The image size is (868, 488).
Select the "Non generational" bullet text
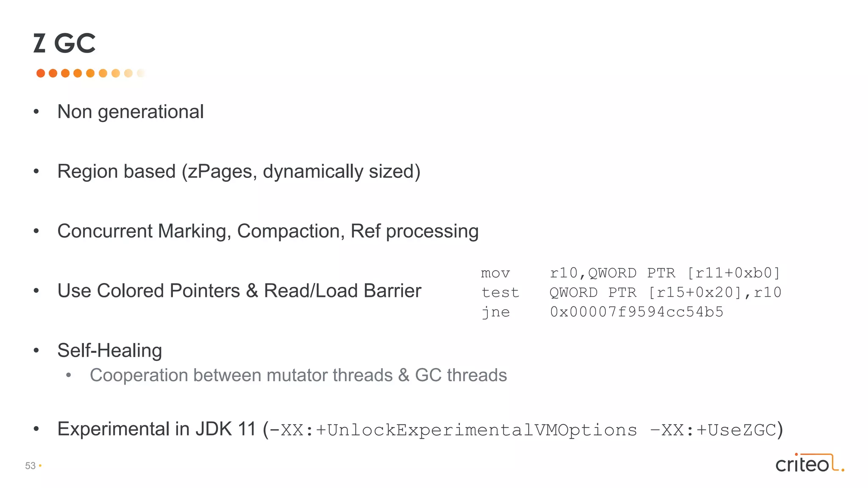pyautogui.click(x=131, y=112)
